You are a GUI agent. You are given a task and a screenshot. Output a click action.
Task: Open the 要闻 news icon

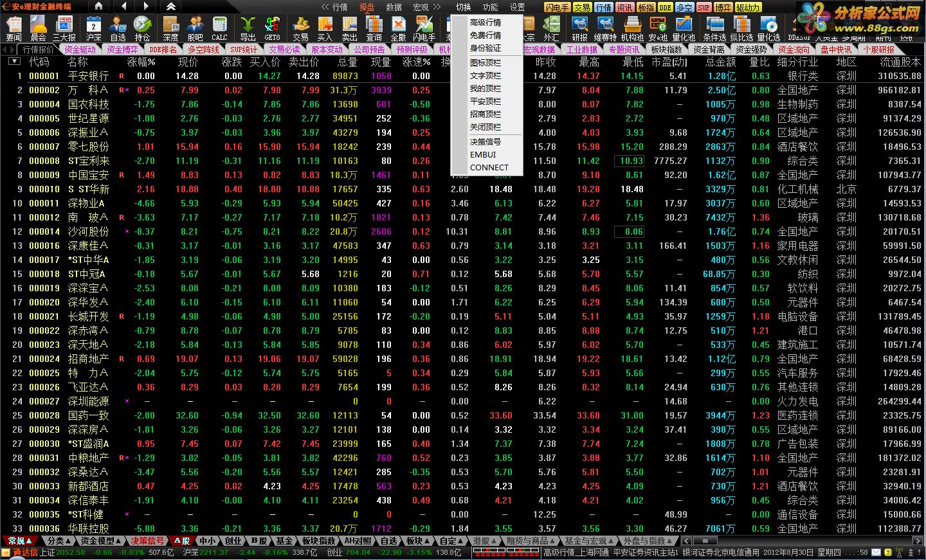[14, 29]
